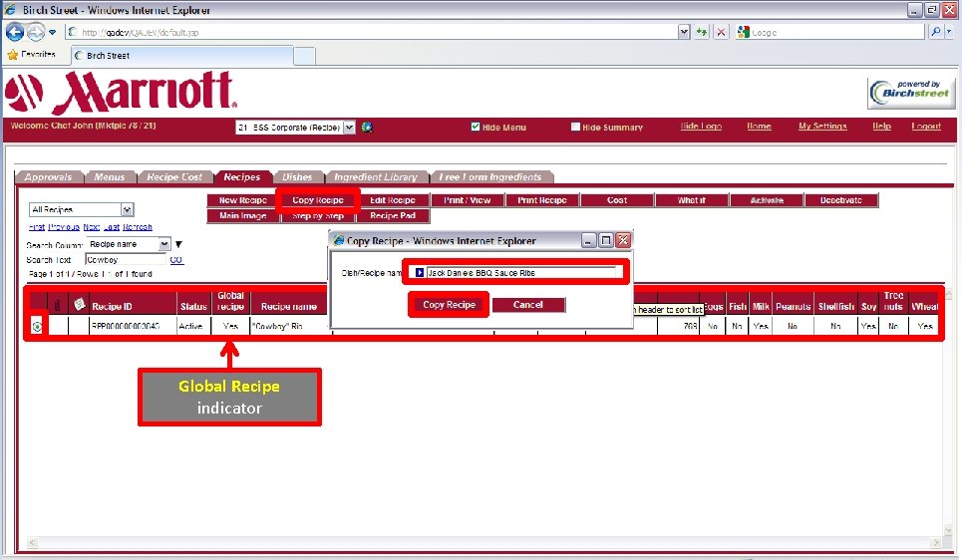Image resolution: width=962 pixels, height=560 pixels.
Task: Click the sort triangle beside Search Column
Action: click(x=178, y=244)
